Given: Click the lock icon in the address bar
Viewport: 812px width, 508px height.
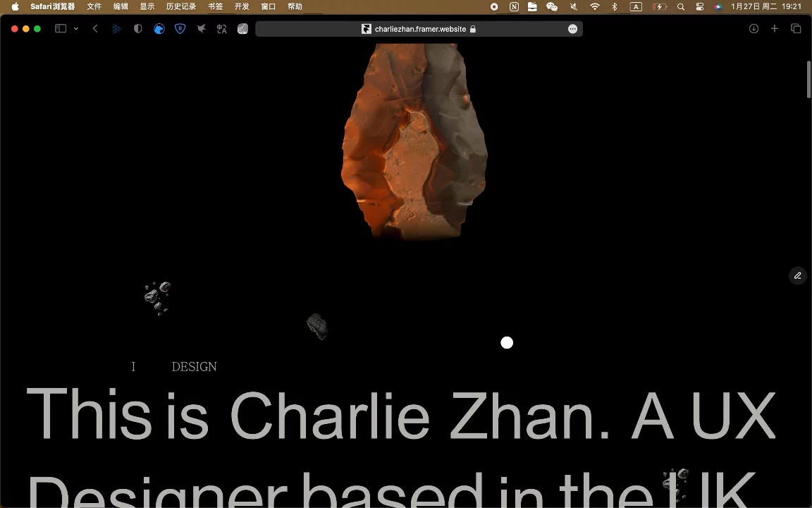Looking at the screenshot, I should point(473,29).
